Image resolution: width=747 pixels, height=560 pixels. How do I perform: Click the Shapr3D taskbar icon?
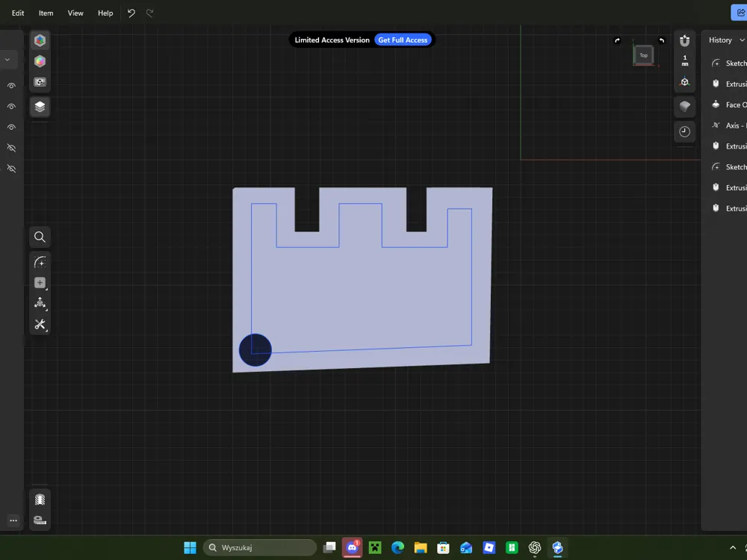[557, 547]
